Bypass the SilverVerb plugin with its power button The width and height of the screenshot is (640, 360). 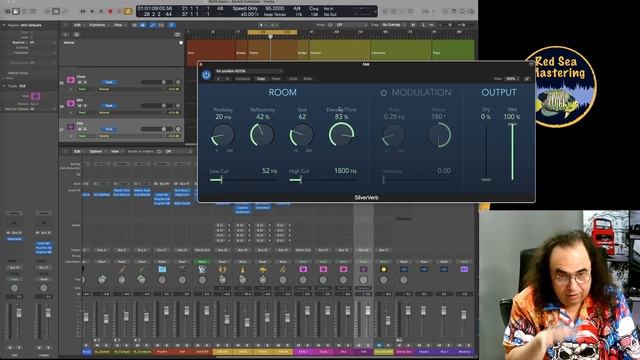(206, 75)
